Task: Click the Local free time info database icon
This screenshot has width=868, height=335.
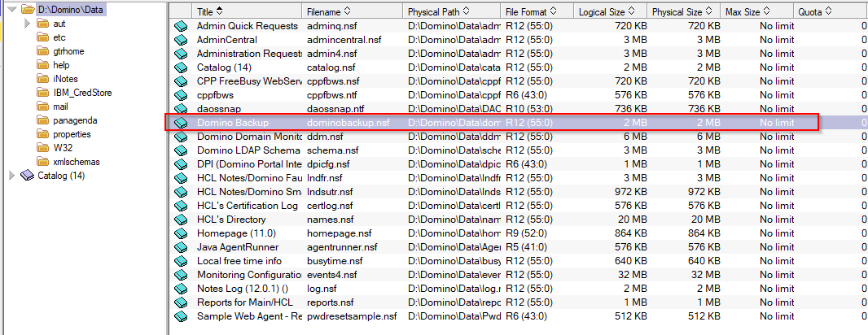Action: pos(181,261)
